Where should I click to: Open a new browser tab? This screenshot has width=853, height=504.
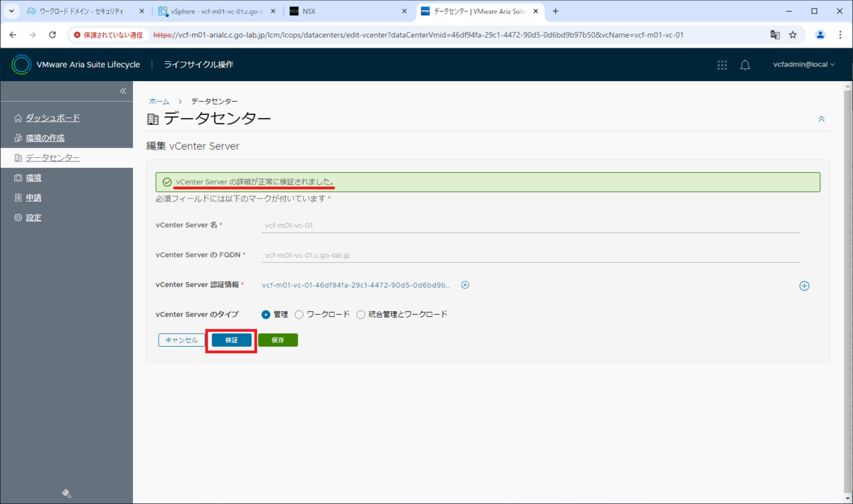(556, 11)
